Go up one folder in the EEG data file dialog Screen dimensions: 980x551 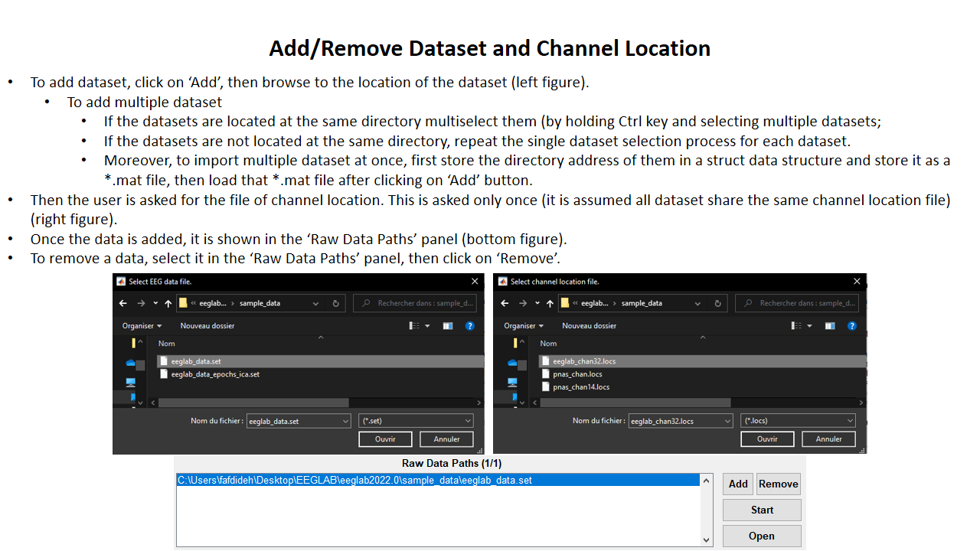[168, 303]
